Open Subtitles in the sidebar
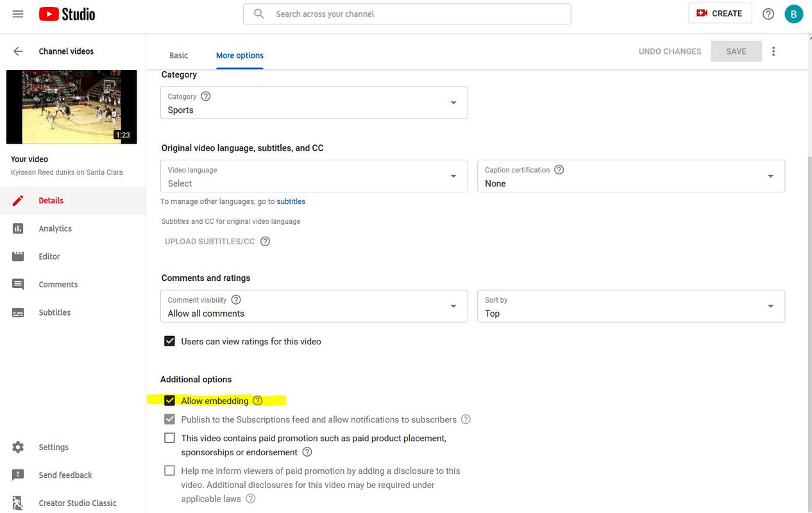The height and width of the screenshot is (513, 812). point(72,312)
